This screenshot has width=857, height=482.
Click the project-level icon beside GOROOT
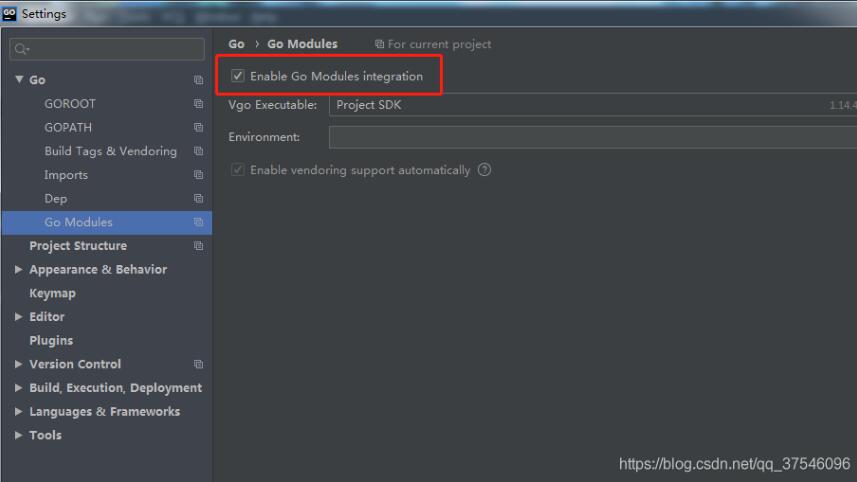[198, 104]
